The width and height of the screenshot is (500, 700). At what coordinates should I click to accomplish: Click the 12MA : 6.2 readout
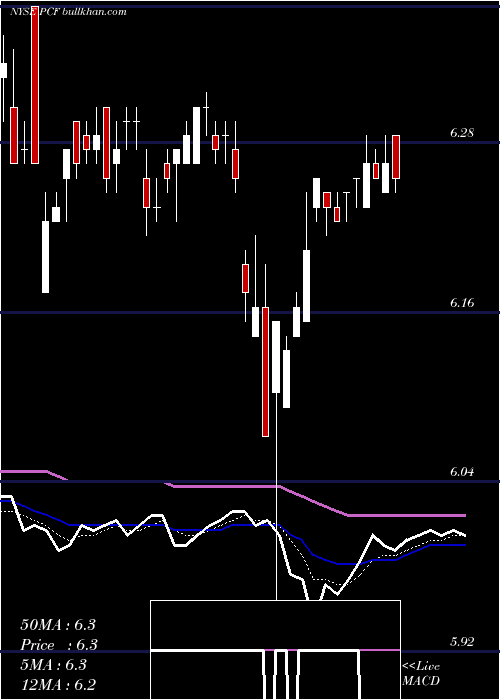pos(58,685)
